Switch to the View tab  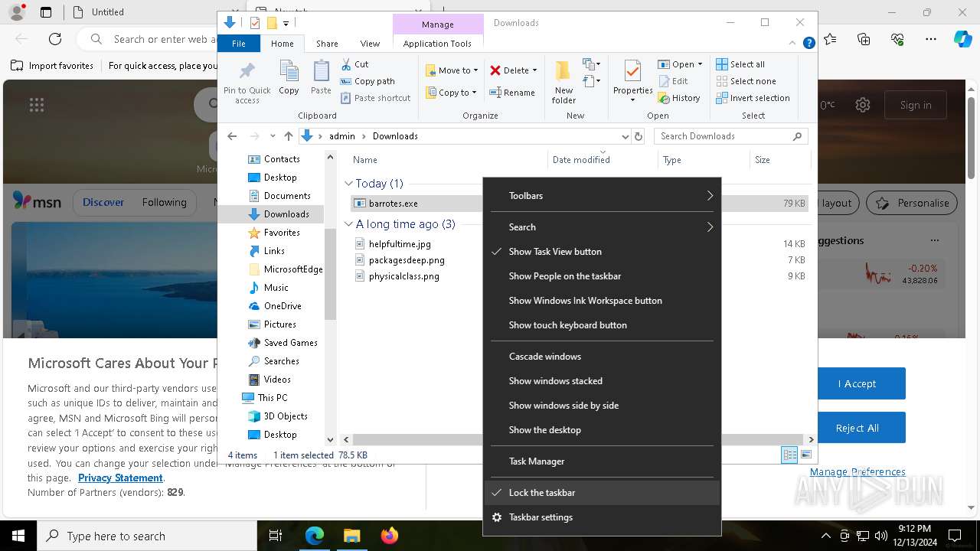[370, 44]
